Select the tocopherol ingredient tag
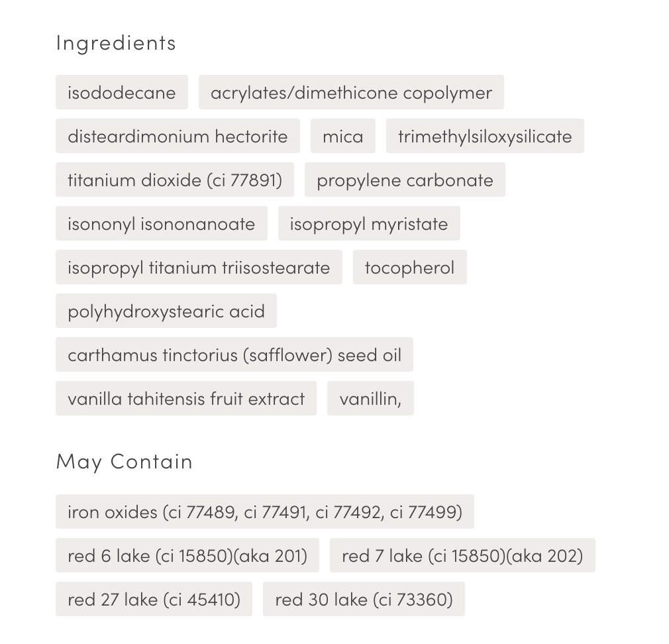 coord(409,267)
